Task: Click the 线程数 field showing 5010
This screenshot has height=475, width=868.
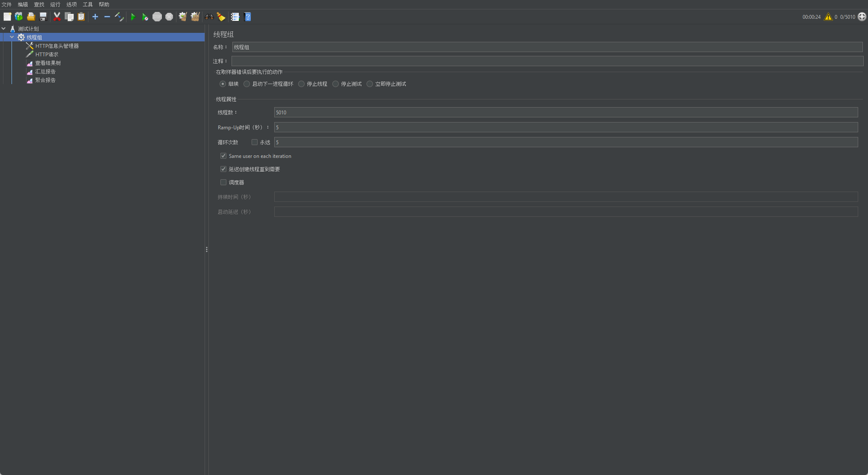Action: pyautogui.click(x=566, y=112)
